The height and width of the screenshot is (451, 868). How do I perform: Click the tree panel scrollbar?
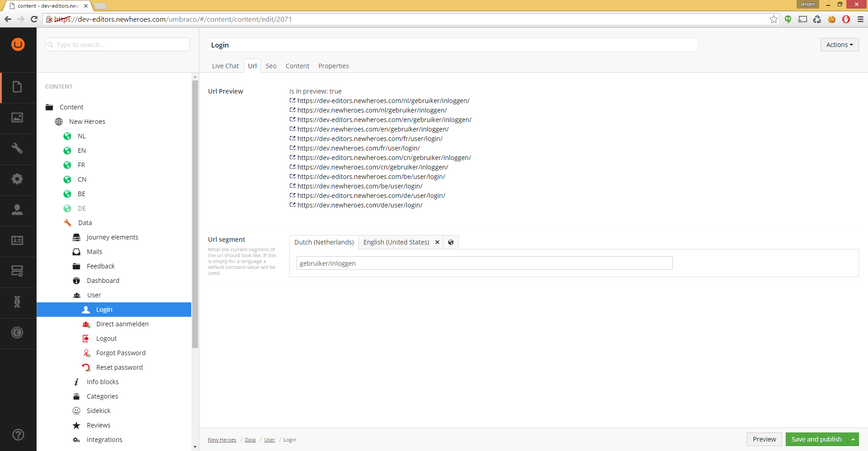pos(195,214)
